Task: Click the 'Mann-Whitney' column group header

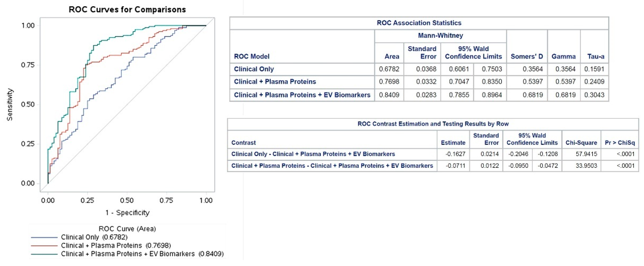Action: click(x=440, y=36)
